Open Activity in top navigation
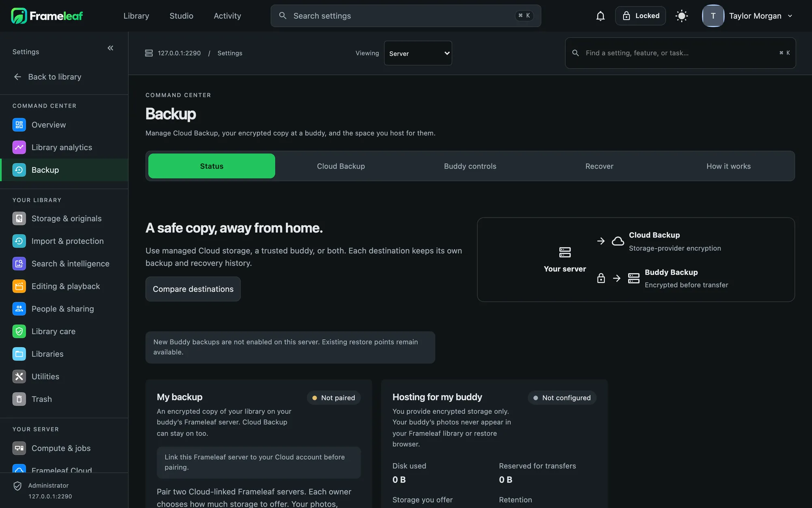 [227, 16]
